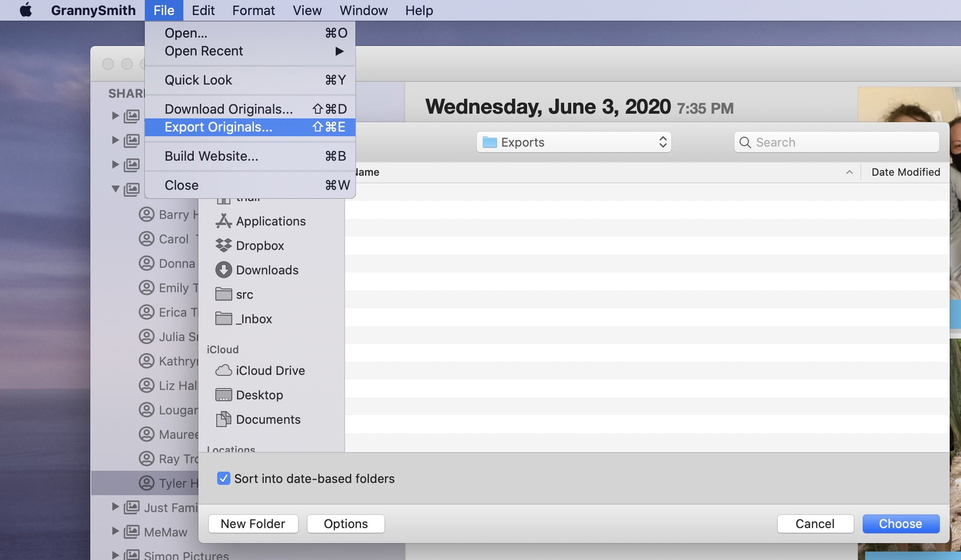961x560 pixels.
Task: Click the iCloud Drive cloud icon
Action: point(223,370)
